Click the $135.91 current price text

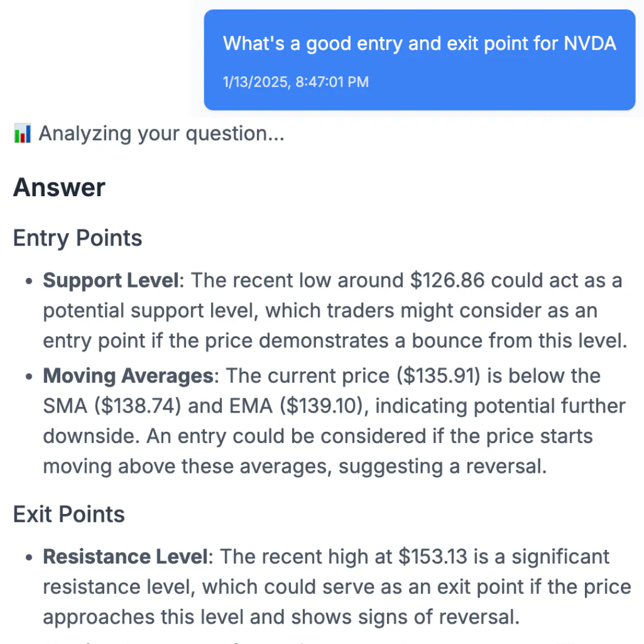pos(438,376)
